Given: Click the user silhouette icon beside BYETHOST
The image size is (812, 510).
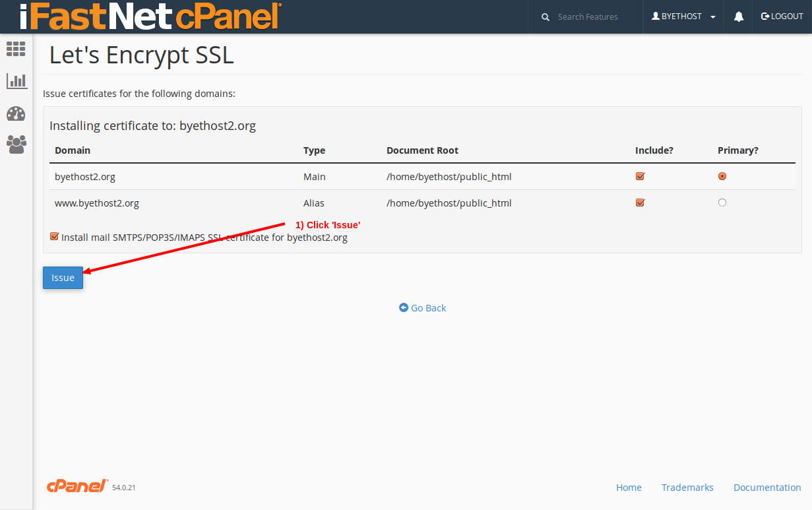Looking at the screenshot, I should (656, 16).
